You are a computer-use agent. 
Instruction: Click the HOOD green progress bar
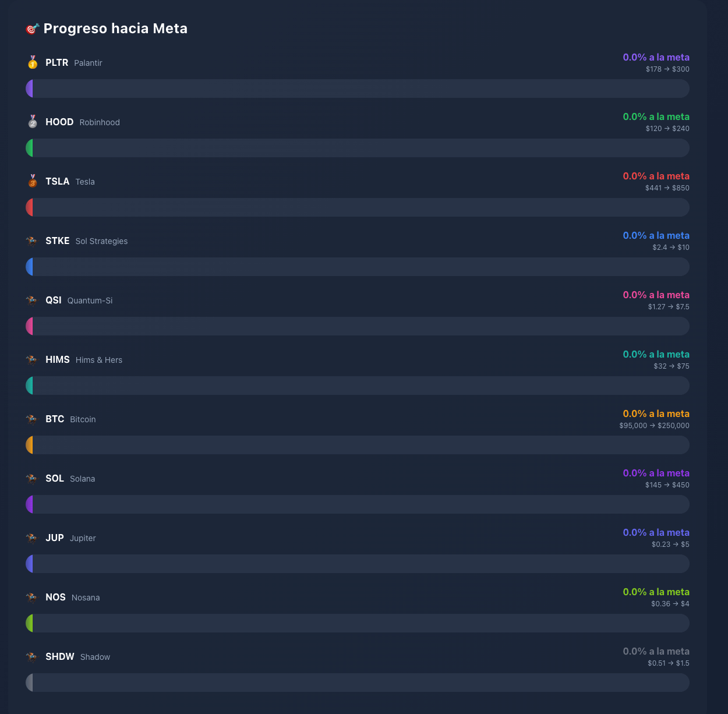[358, 148]
